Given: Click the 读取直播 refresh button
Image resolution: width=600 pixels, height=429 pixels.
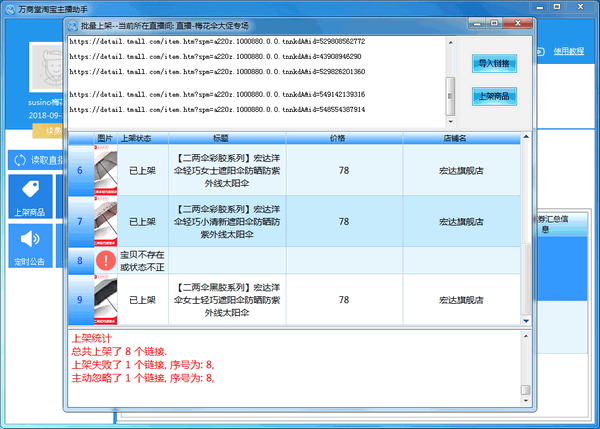Looking at the screenshot, I should point(37,160).
